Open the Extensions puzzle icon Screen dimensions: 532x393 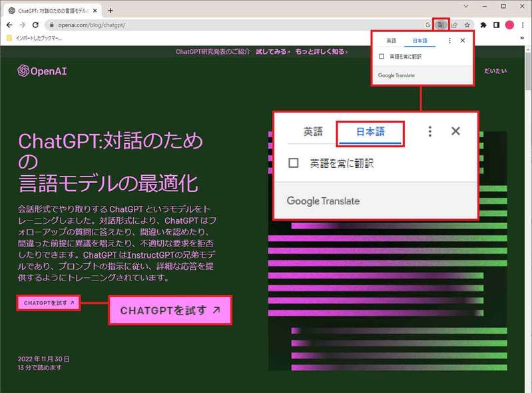point(483,25)
